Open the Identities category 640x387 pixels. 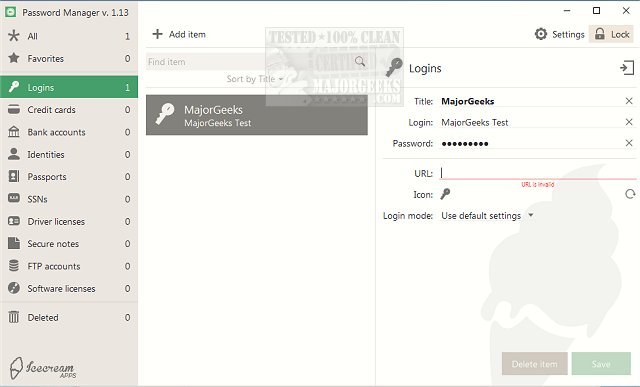[x=69, y=154]
